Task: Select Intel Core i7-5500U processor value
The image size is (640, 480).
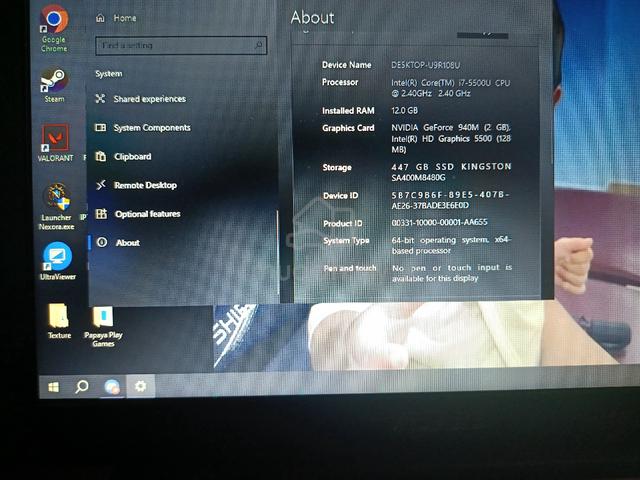Action: coord(451,88)
